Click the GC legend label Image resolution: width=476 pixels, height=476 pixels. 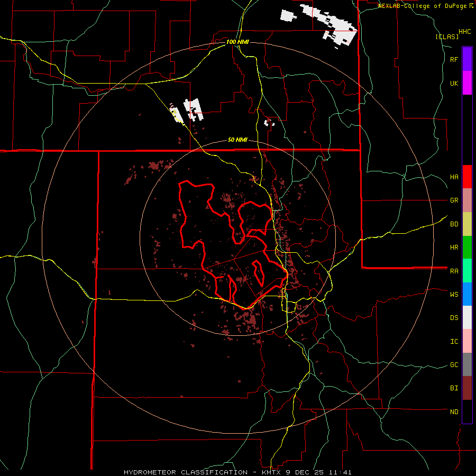pyautogui.click(x=454, y=365)
